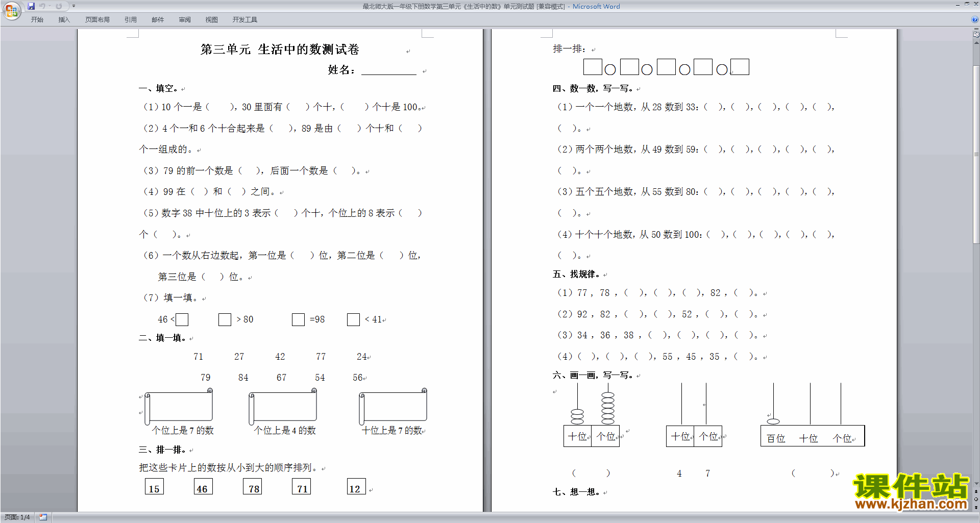The height and width of the screenshot is (523, 980).
Task: Click the empty box before =98
Action: 298,320
